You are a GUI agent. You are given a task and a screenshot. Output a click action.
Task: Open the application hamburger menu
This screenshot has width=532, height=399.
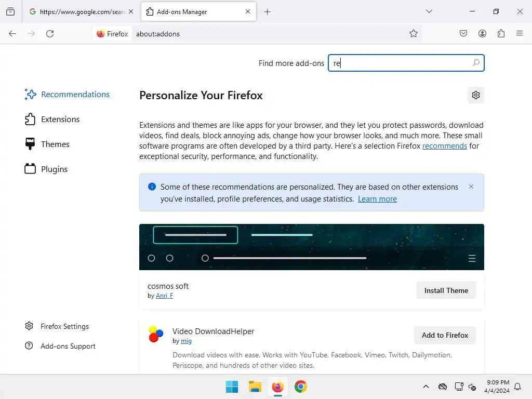pyautogui.click(x=520, y=33)
